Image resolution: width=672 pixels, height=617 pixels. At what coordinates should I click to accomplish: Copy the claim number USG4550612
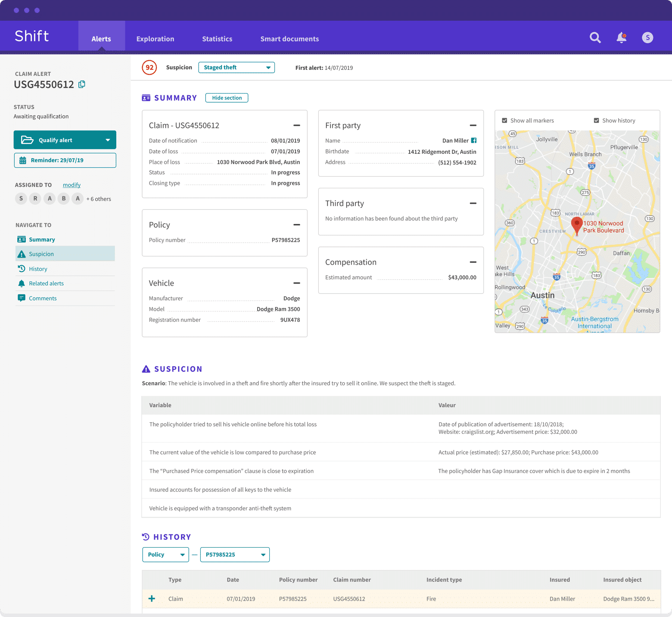coord(81,84)
